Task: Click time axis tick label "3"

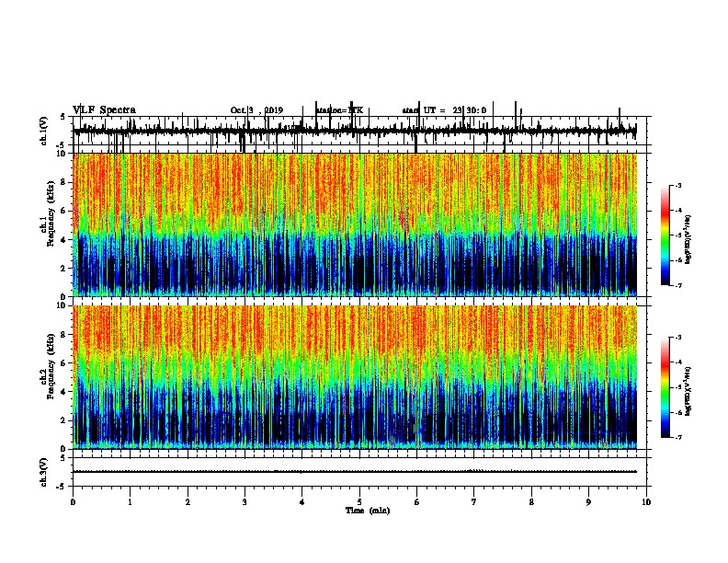Action: coord(245,502)
